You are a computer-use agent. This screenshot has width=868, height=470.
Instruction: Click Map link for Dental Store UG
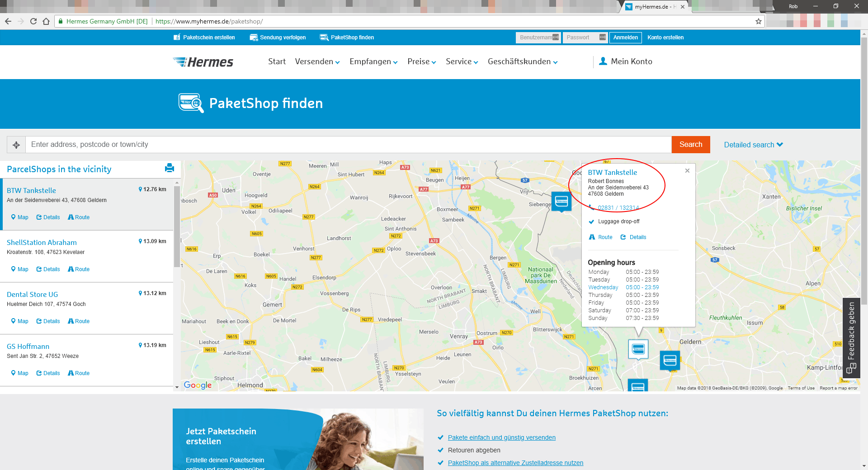tap(23, 321)
